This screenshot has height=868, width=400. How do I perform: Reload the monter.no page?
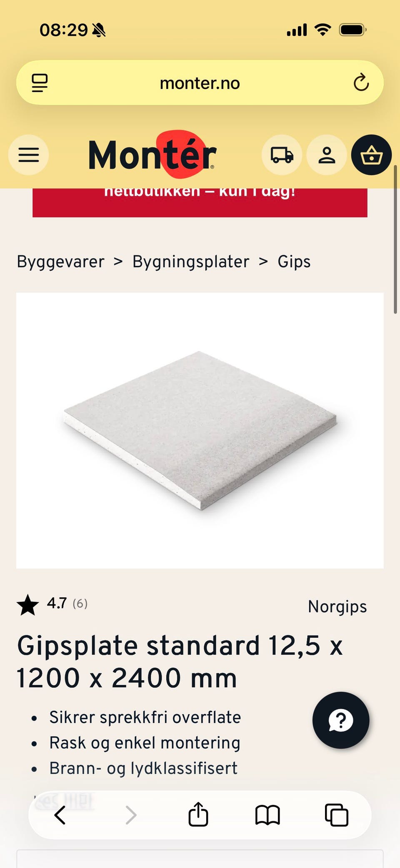(361, 83)
